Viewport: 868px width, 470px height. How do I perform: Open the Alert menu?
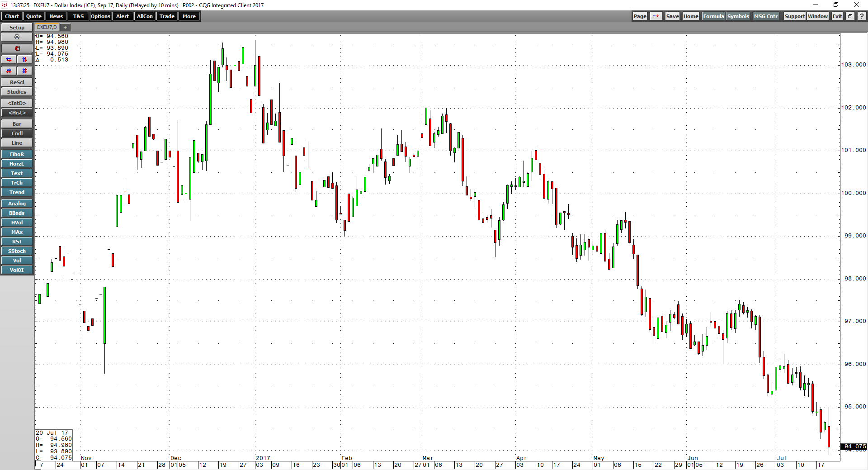123,16
